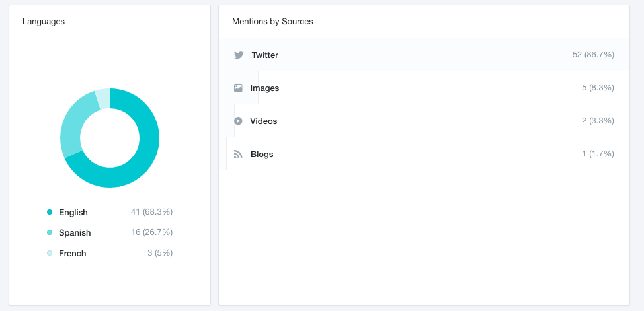Click the Languages panel heading
Image resolution: width=644 pixels, height=311 pixels.
click(44, 22)
